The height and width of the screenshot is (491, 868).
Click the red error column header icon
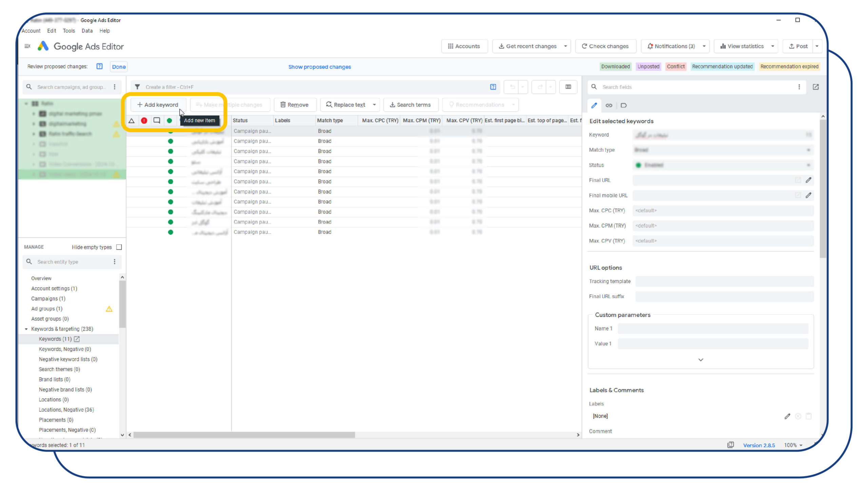point(144,120)
